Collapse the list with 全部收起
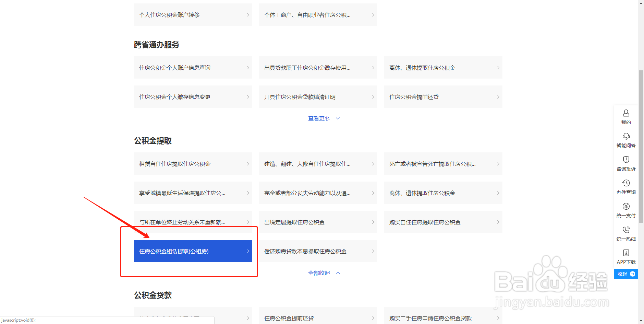Screen dimensions: 644x324 (x=324, y=273)
